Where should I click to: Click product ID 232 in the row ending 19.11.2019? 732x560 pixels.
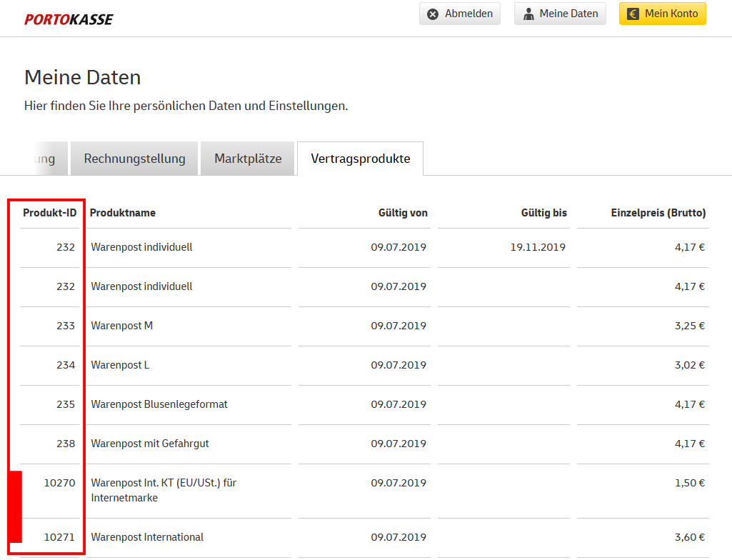[x=66, y=247]
